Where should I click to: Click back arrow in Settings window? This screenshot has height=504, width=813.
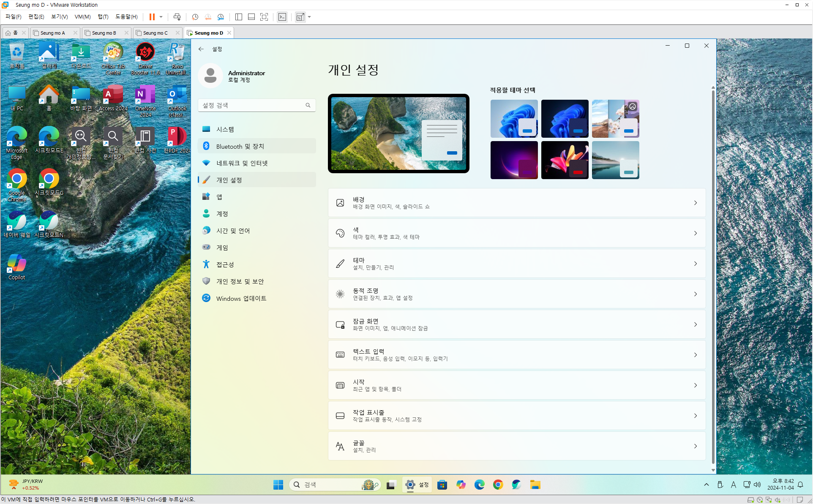click(201, 49)
